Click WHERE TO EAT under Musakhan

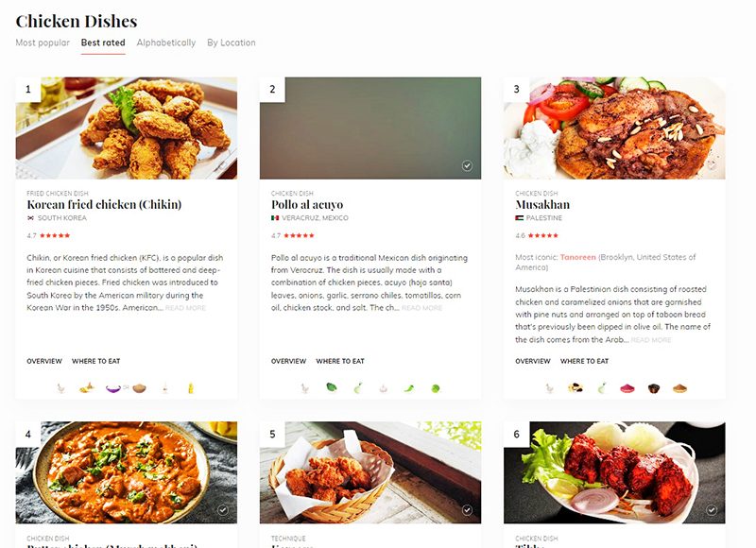click(x=584, y=361)
